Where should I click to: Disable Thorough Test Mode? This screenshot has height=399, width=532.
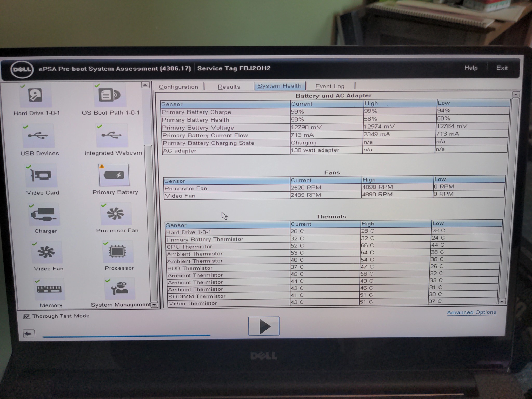(x=27, y=316)
